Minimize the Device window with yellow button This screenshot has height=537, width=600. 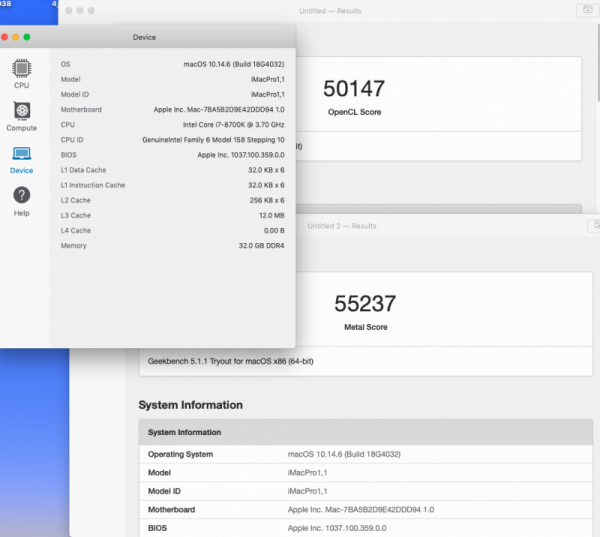pyautogui.click(x=16, y=37)
